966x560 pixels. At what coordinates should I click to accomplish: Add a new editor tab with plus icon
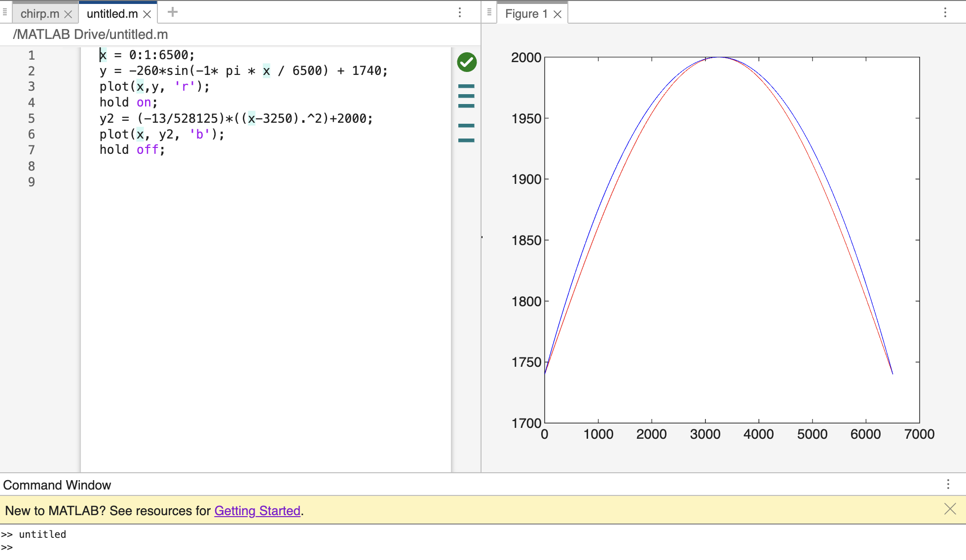[173, 12]
